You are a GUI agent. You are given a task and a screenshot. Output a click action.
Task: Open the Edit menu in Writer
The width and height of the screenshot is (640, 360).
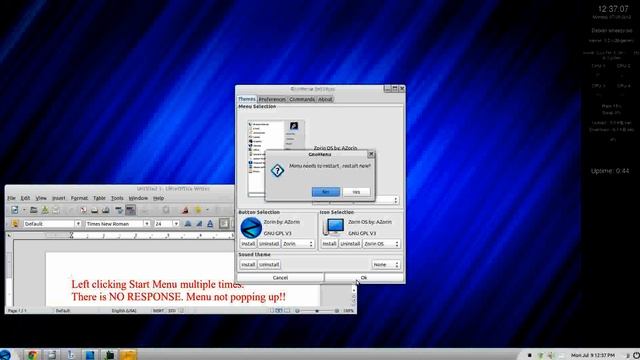pyautogui.click(x=25, y=198)
